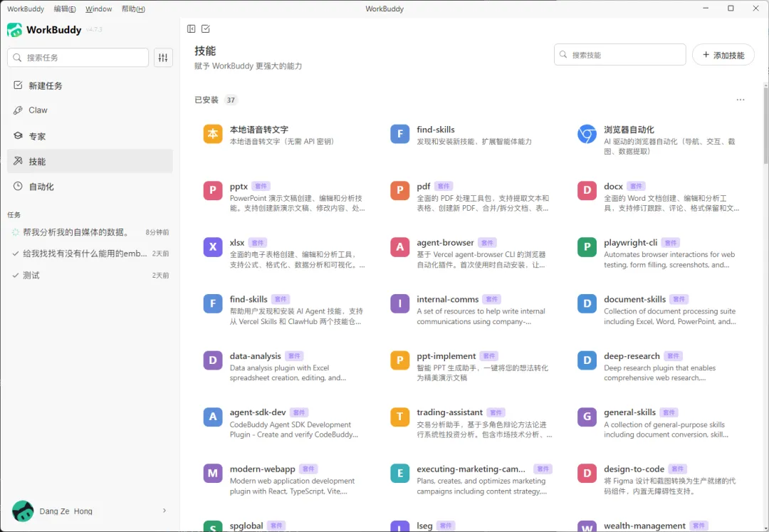Open task 帮我分析我的自媒体的数据
Image resolution: width=769 pixels, height=532 pixels.
pyautogui.click(x=90, y=232)
